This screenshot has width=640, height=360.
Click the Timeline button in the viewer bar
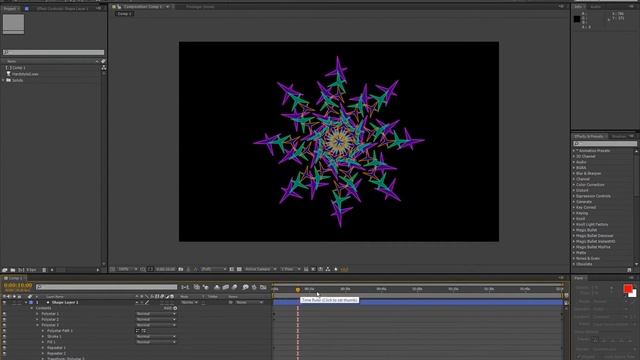[320, 269]
